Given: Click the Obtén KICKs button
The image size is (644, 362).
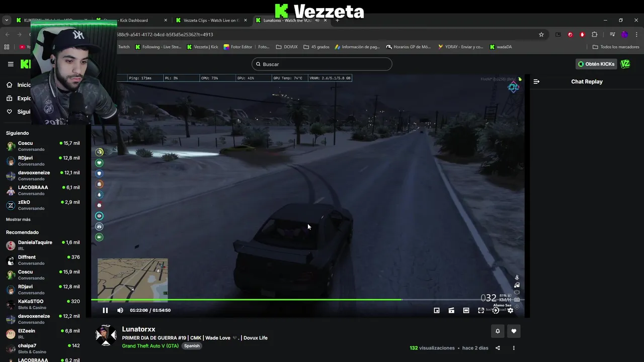Looking at the screenshot, I should [596, 64].
